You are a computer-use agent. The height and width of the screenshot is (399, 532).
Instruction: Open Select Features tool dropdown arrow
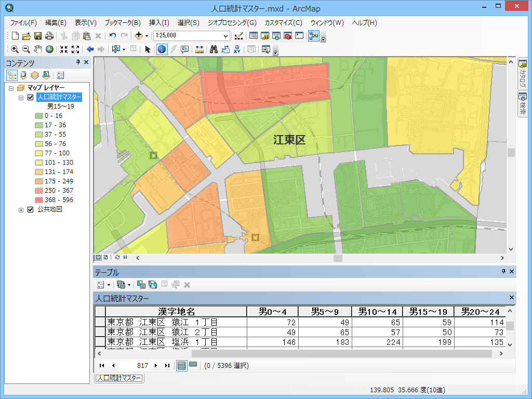tap(124, 49)
